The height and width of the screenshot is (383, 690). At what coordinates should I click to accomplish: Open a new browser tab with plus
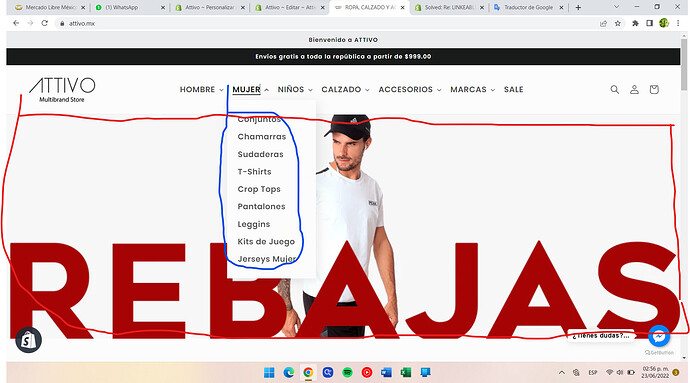coord(578,7)
